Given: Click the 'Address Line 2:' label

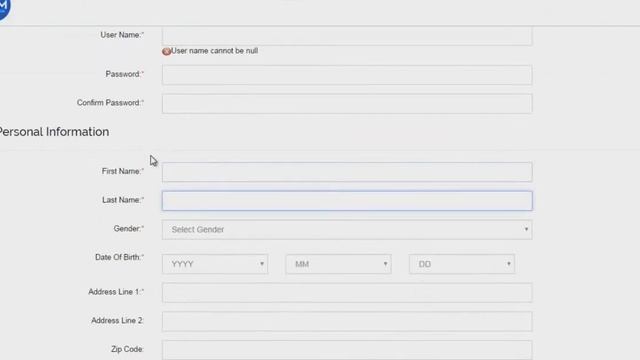Looking at the screenshot, I should [x=118, y=321].
